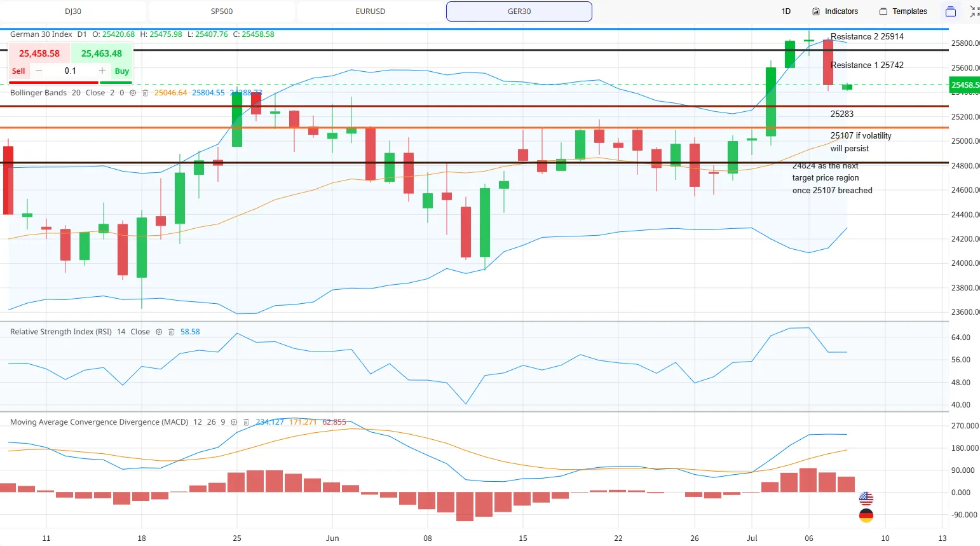Toggle the highlighted layout windows icon
Screen dimensions: 980x546
click(951, 11)
